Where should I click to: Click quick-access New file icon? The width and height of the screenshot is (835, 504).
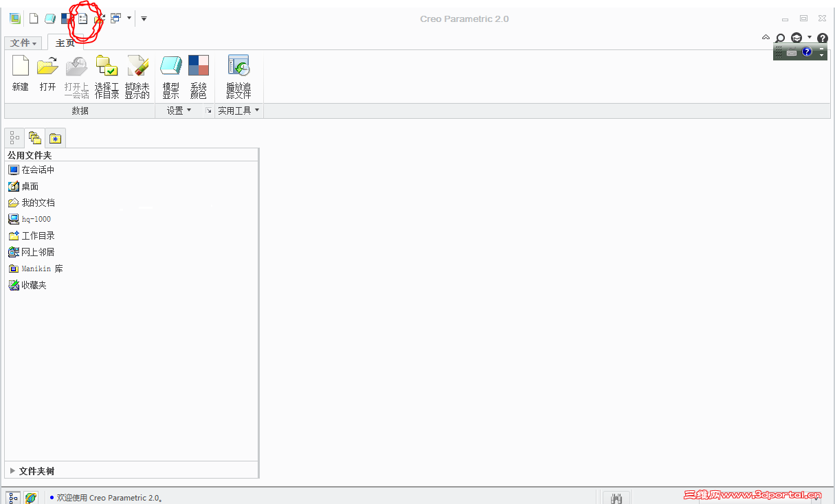[x=33, y=19]
